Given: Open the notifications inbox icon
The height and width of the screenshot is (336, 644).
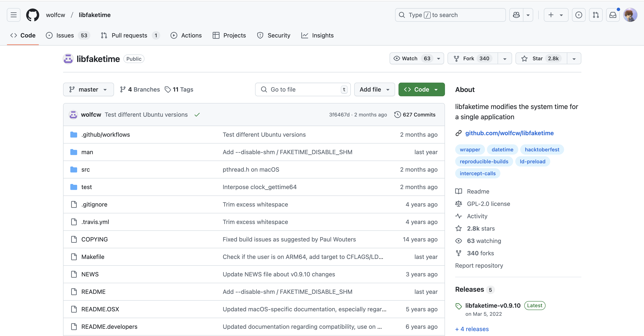Looking at the screenshot, I should click(613, 15).
